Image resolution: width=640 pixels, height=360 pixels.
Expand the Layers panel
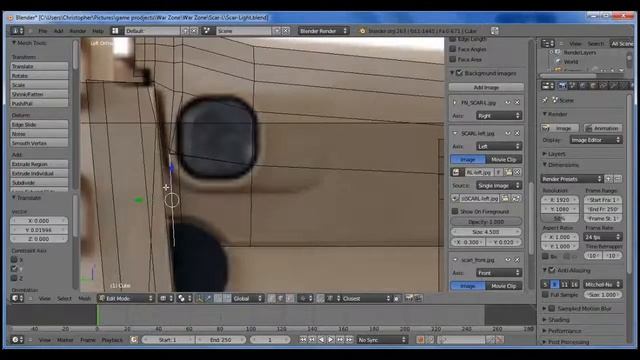point(556,154)
